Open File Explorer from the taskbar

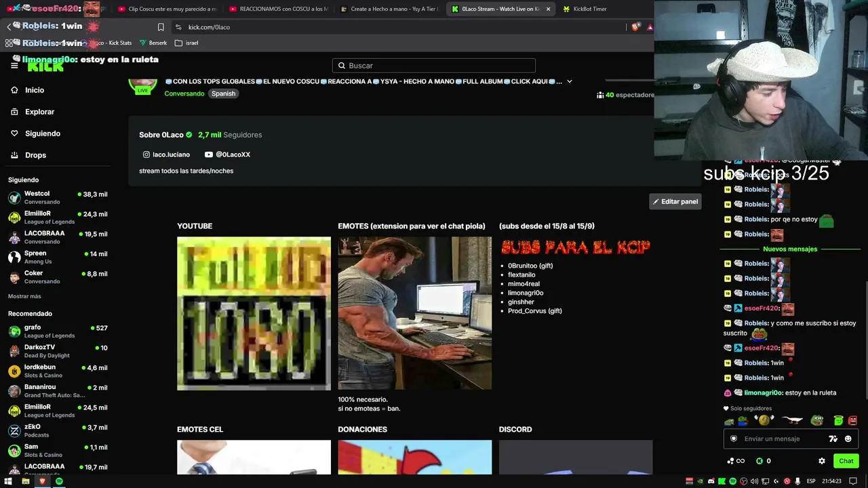tap(25, 481)
